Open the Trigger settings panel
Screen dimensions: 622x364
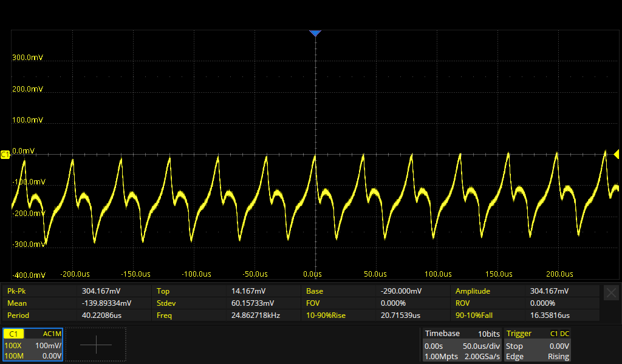coord(538,345)
